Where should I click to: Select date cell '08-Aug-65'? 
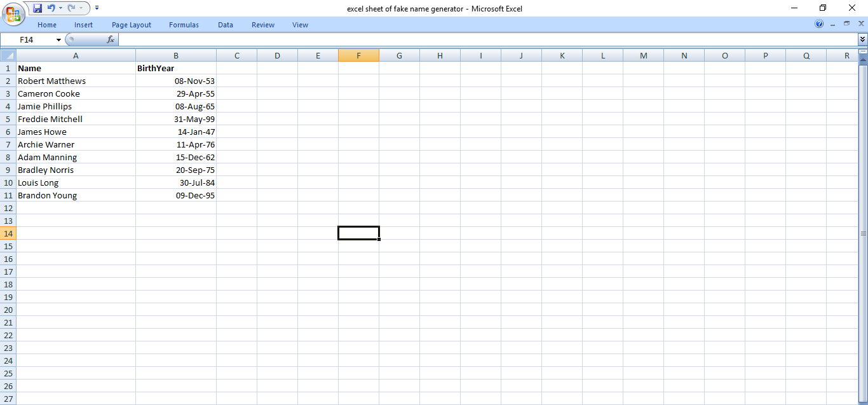[x=176, y=106]
